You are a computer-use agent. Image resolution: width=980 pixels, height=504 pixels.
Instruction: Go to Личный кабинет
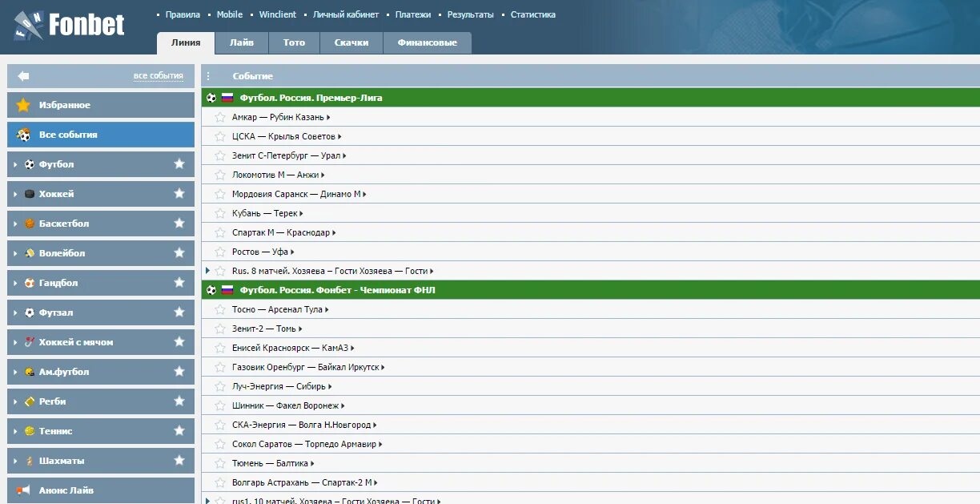pos(346,14)
